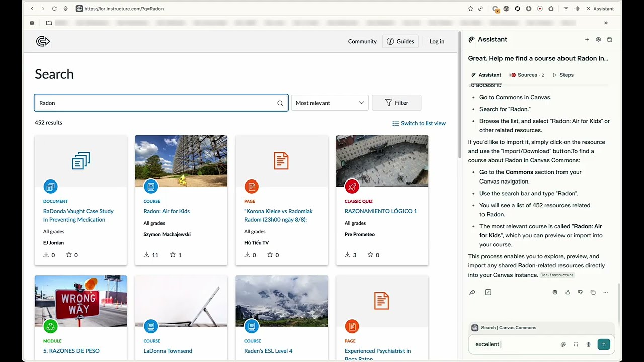Click the rightmost window icon in the Assistant header
Screen dimensions: 644x362
[609, 39]
